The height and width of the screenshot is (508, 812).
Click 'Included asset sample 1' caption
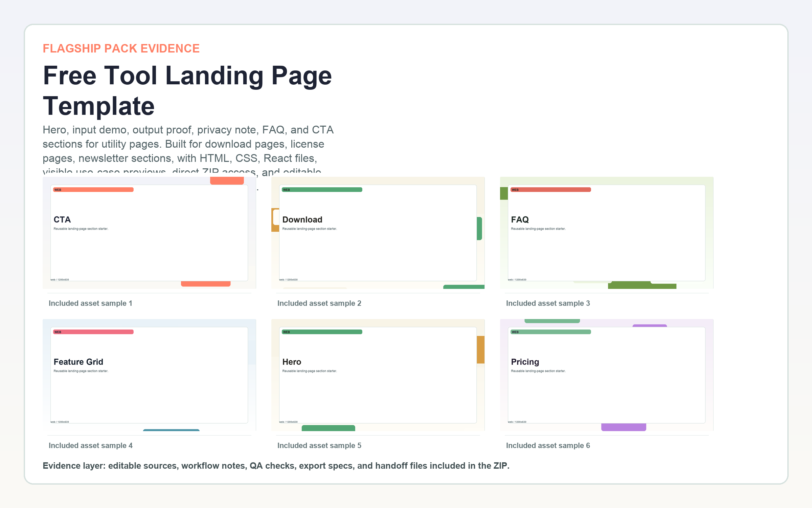[x=90, y=303]
